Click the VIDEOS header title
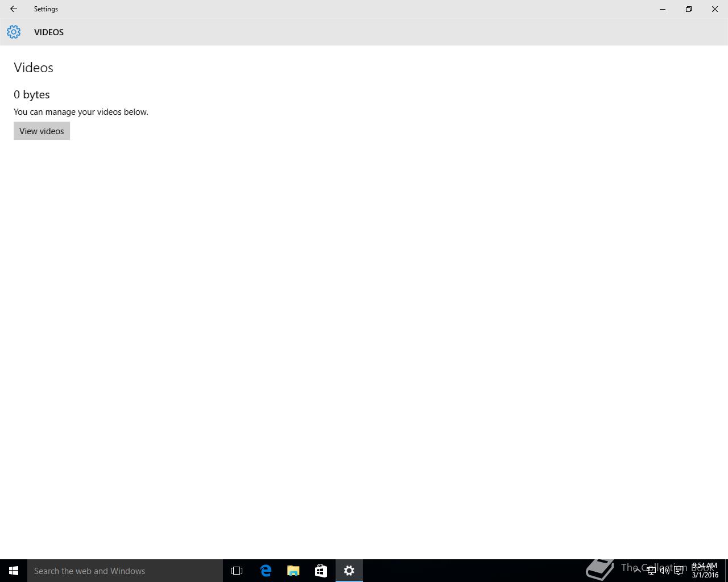The height and width of the screenshot is (582, 728). [x=49, y=32]
